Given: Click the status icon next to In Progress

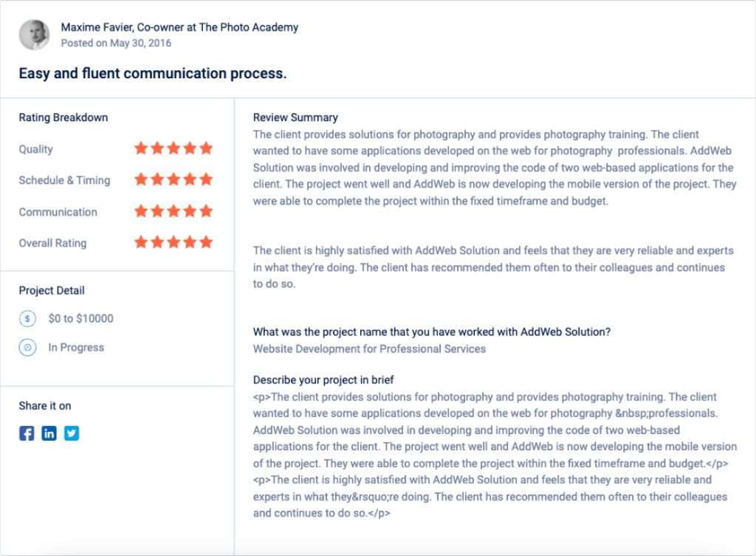Looking at the screenshot, I should pos(27,347).
